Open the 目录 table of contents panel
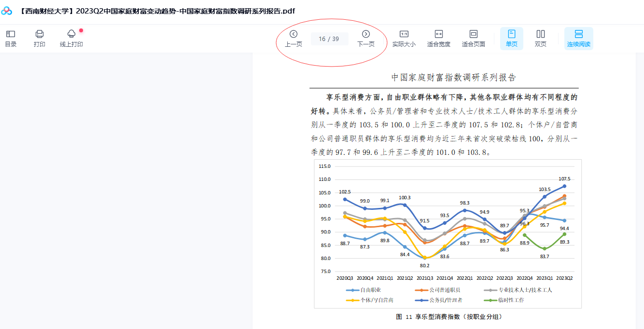The height and width of the screenshot is (329, 644). (x=10, y=38)
